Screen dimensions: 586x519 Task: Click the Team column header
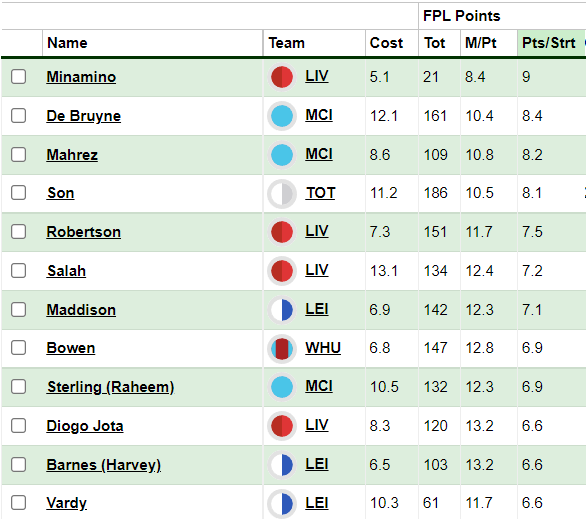(286, 43)
